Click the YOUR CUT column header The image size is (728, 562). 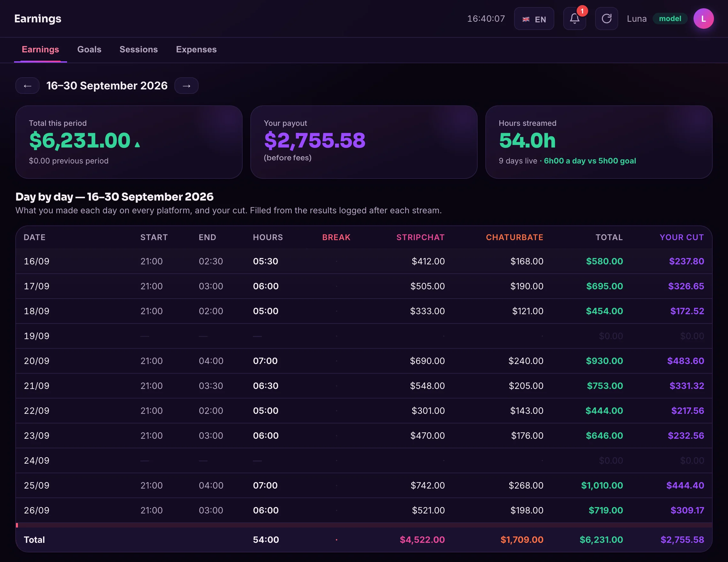click(682, 237)
